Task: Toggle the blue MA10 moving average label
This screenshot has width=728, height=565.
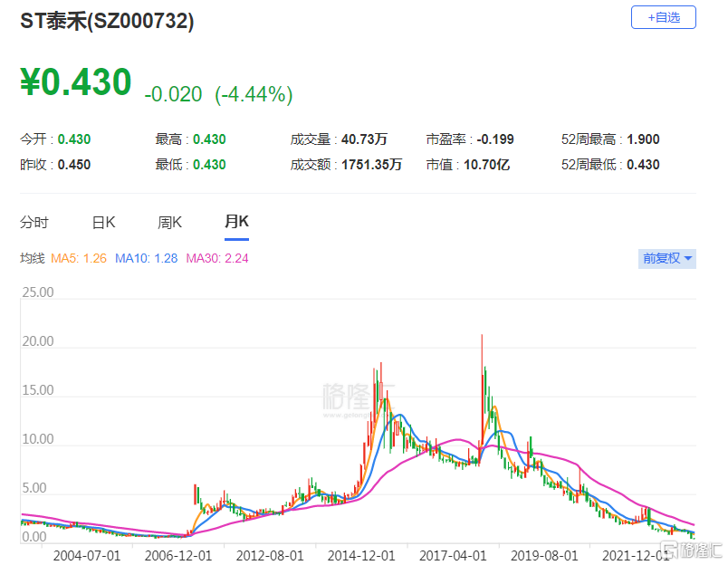Action: coord(147,258)
